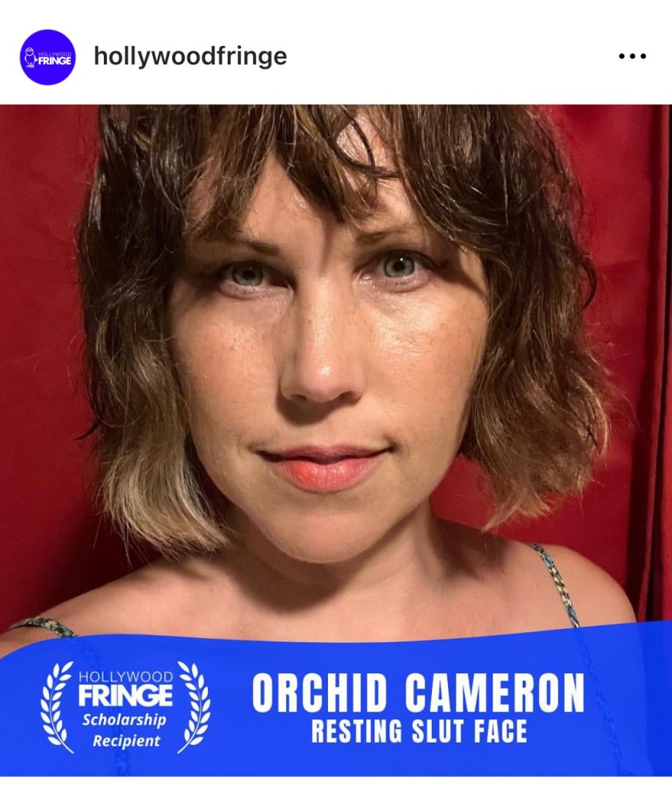Open the hollywoodfringe profile avatar
The width and height of the screenshot is (672, 791).
pyautogui.click(x=48, y=57)
